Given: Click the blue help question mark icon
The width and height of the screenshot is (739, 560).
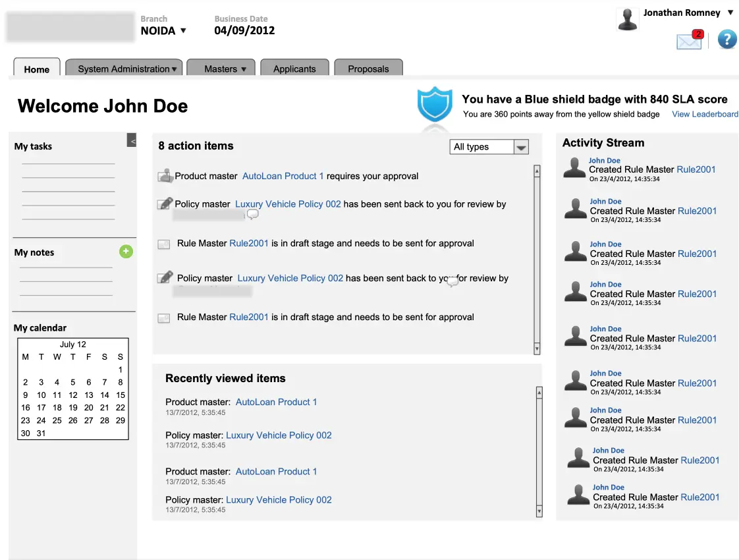Looking at the screenshot, I should point(726,40).
